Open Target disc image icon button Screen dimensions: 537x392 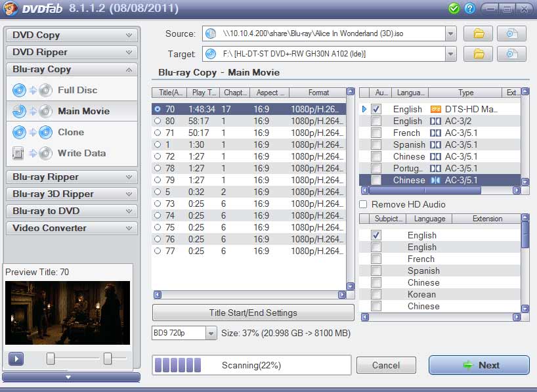511,54
